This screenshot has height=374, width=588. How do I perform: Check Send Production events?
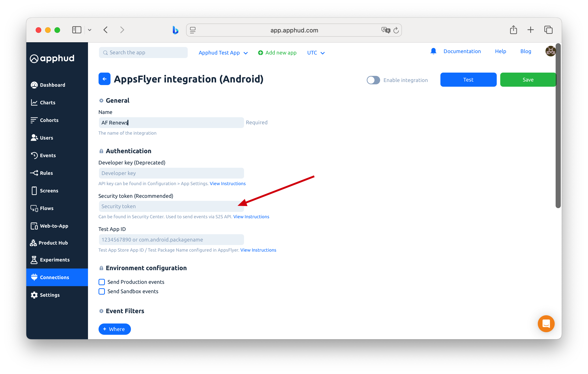[x=102, y=282]
